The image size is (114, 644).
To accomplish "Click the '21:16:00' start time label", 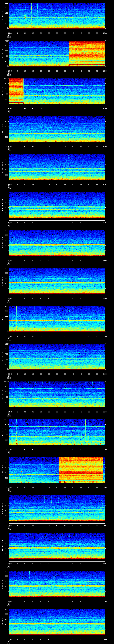I will point(9,109).
